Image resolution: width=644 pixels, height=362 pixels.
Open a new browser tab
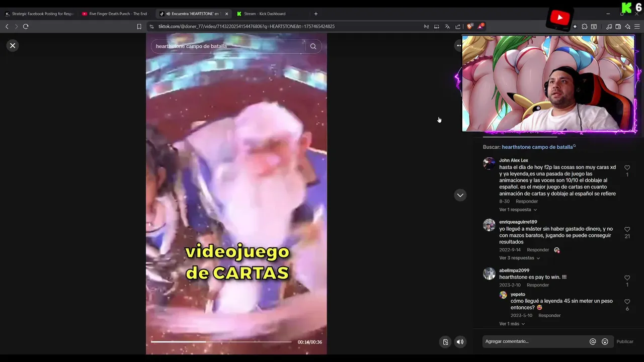(x=316, y=14)
